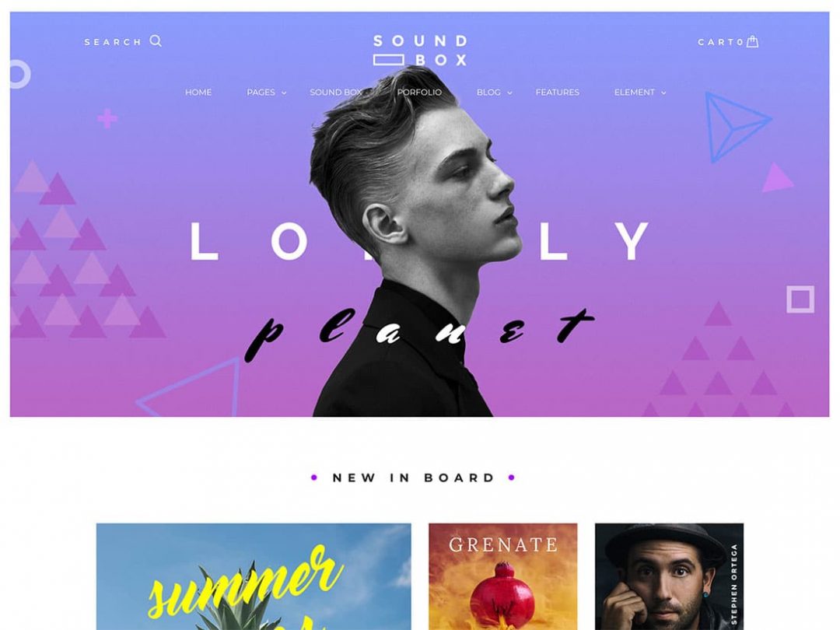The image size is (840, 630).
Task: Click the hollow square outline shape
Action: [800, 299]
